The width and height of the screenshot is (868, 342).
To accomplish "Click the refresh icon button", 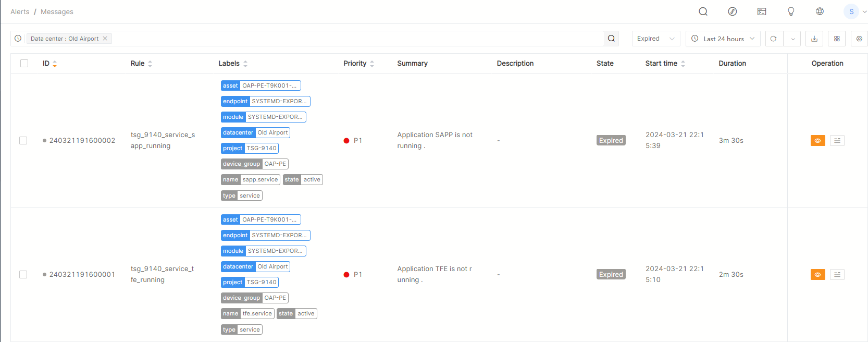I will coord(774,39).
